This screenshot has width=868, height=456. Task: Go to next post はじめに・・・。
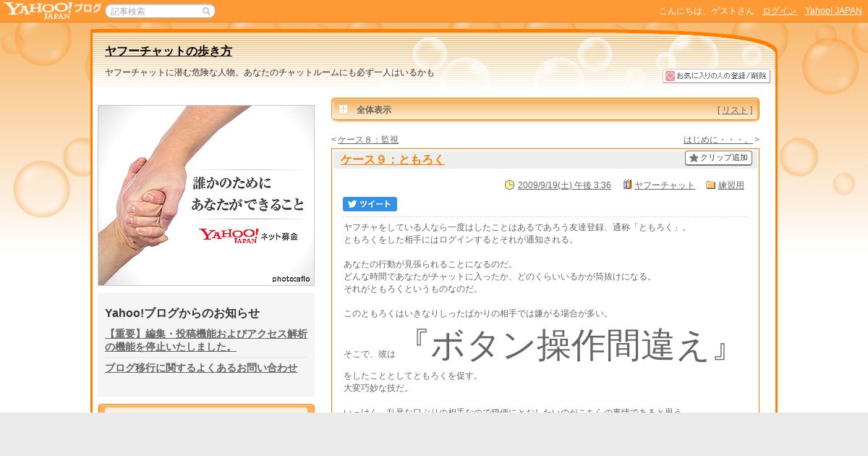(x=718, y=140)
